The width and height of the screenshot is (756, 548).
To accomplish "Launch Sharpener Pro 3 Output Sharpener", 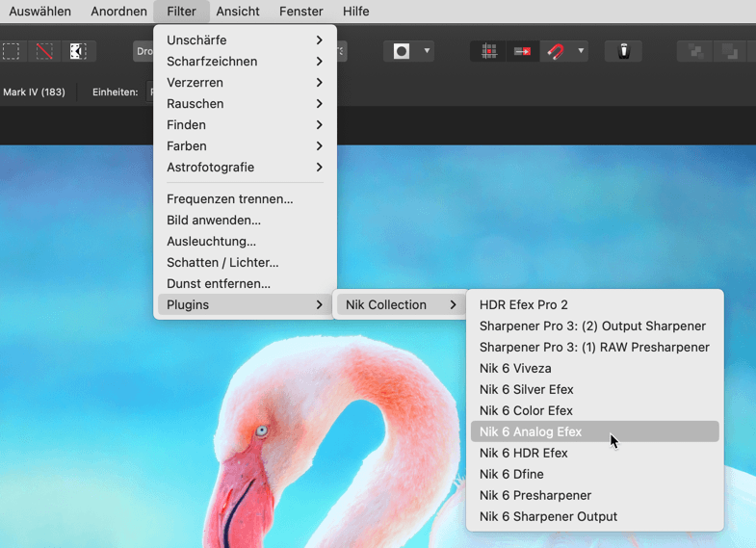I will point(594,326).
